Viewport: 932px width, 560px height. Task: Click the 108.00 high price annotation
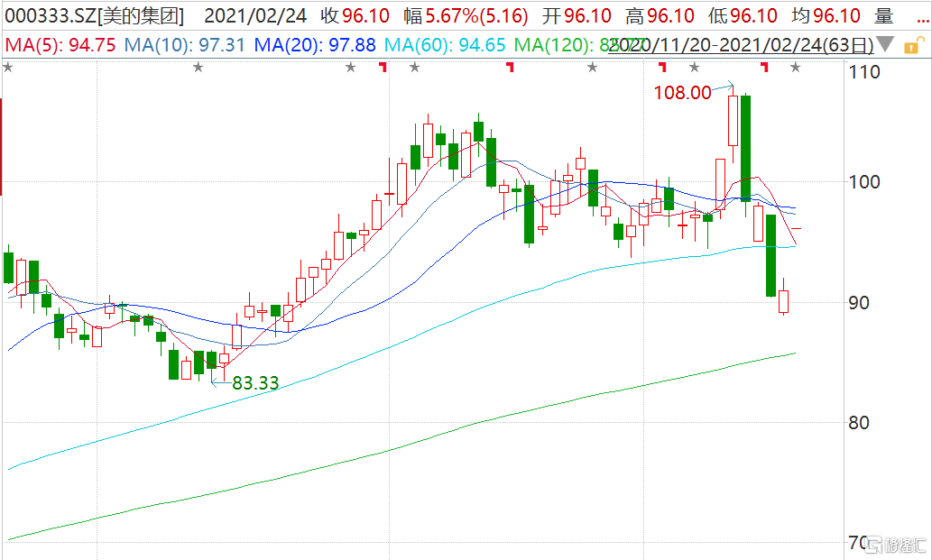coord(682,93)
